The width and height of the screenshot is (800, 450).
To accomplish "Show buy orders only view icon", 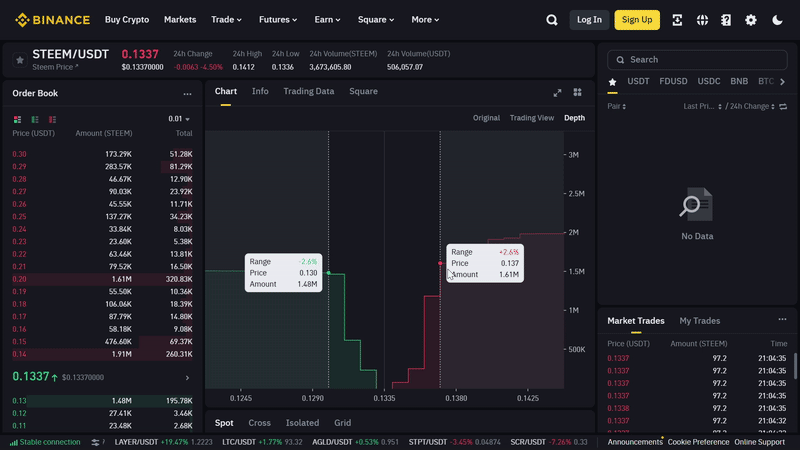I will (35, 119).
